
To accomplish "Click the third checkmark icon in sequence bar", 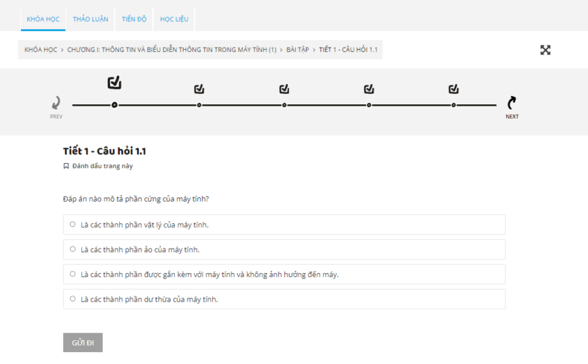I will (283, 89).
